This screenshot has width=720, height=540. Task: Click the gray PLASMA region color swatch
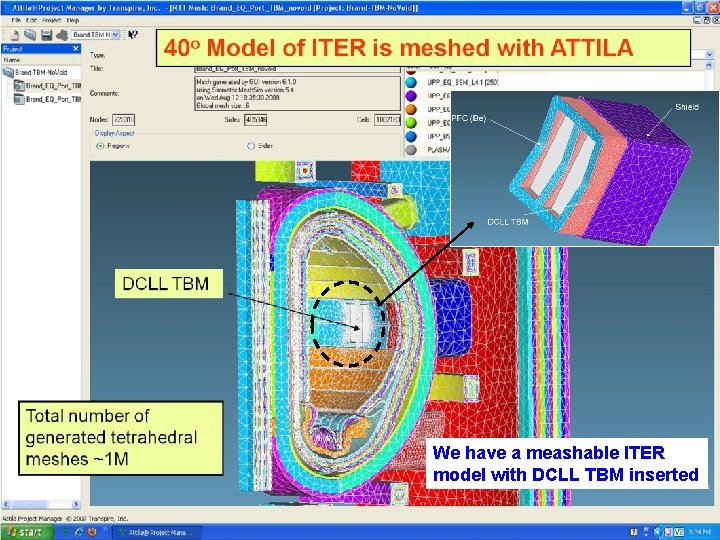click(411, 150)
